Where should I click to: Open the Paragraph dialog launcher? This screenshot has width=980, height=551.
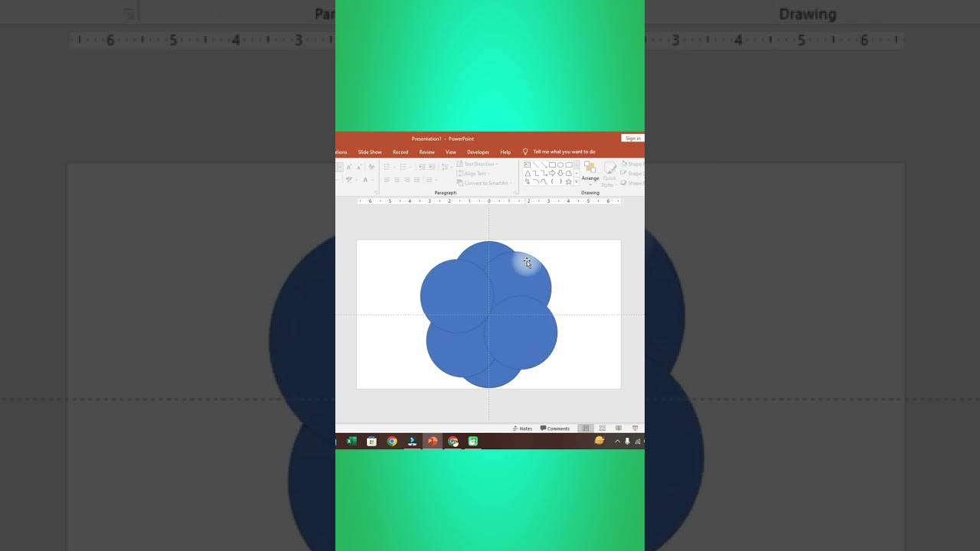pos(515,193)
